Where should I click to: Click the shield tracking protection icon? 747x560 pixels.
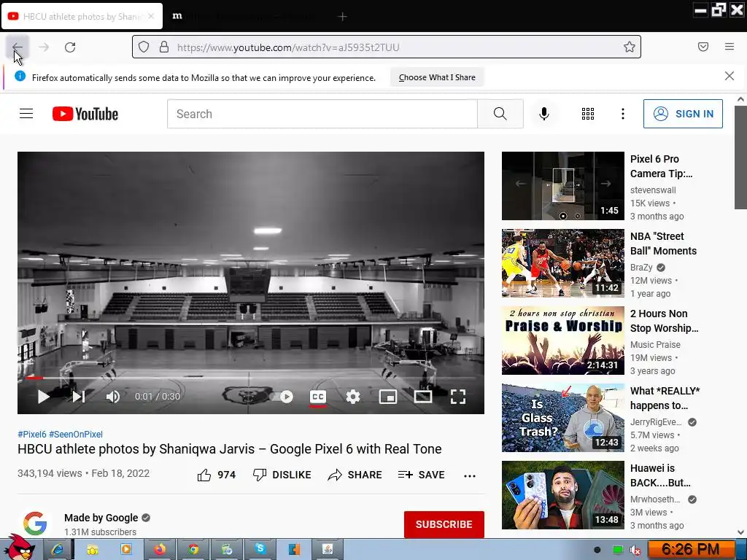[144, 47]
